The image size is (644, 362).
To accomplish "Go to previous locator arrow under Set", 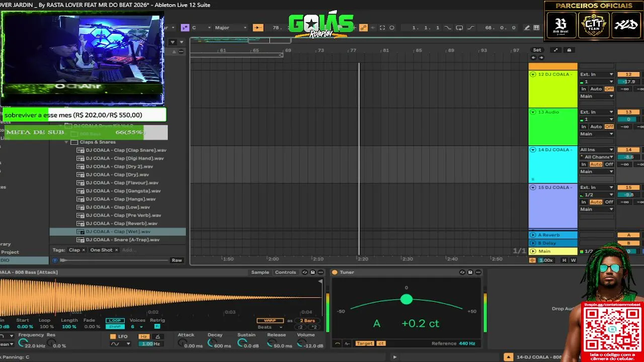I will 534,57.
